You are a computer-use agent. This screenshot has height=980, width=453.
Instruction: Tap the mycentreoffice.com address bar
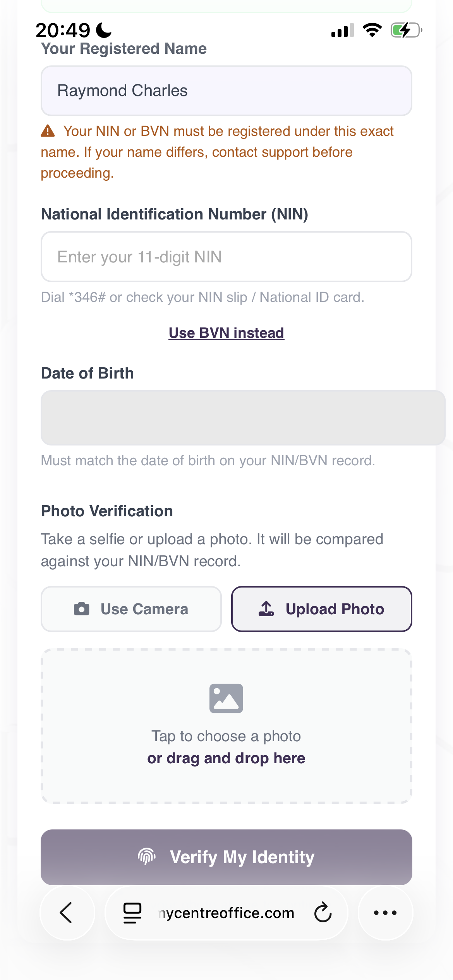click(x=226, y=913)
